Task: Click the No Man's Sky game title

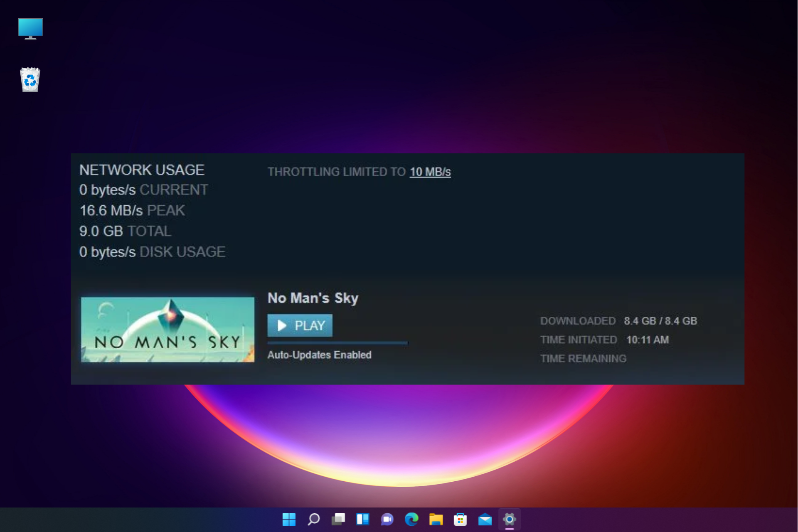Action: (313, 298)
